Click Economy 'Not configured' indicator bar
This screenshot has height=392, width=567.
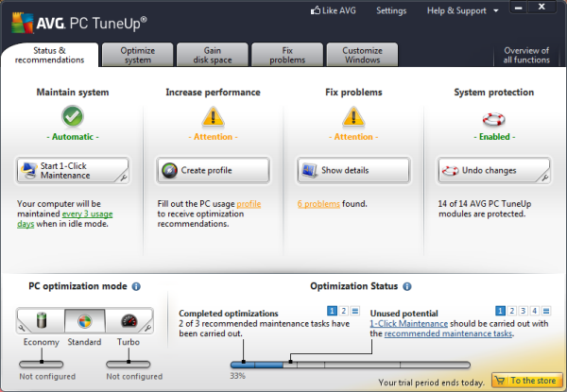click(x=42, y=365)
